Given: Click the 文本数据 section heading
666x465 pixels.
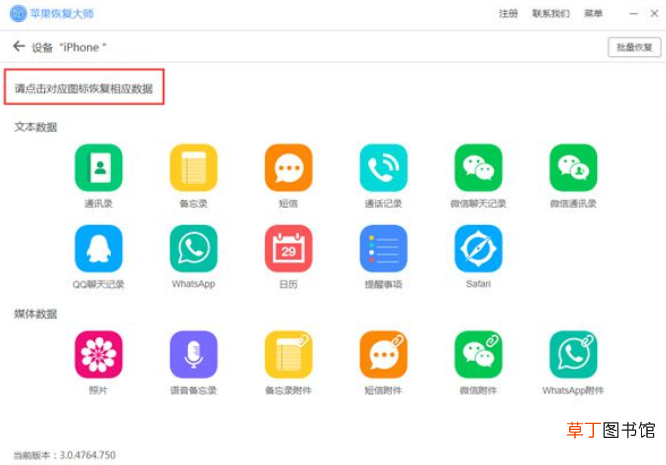Looking at the screenshot, I should click(x=36, y=127).
